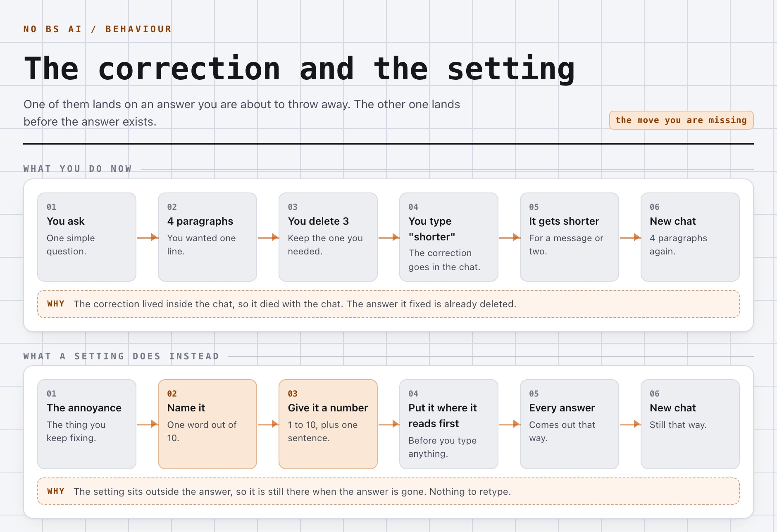
Task: Click the arrow pointing to Every answer card
Action: [510, 424]
